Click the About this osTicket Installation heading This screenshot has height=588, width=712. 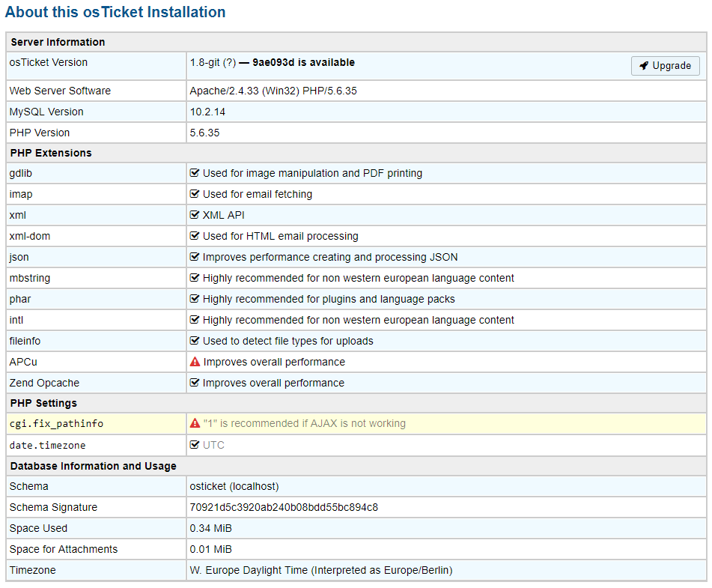point(115,12)
